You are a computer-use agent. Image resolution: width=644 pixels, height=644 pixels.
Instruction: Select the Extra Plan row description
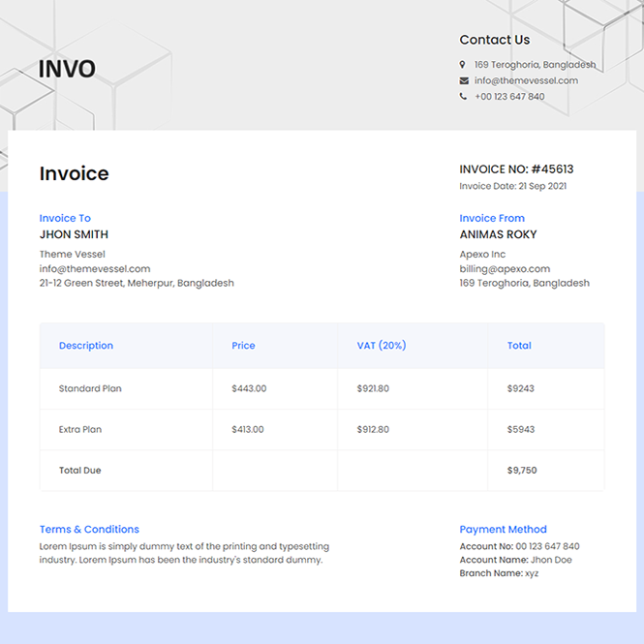(80, 429)
